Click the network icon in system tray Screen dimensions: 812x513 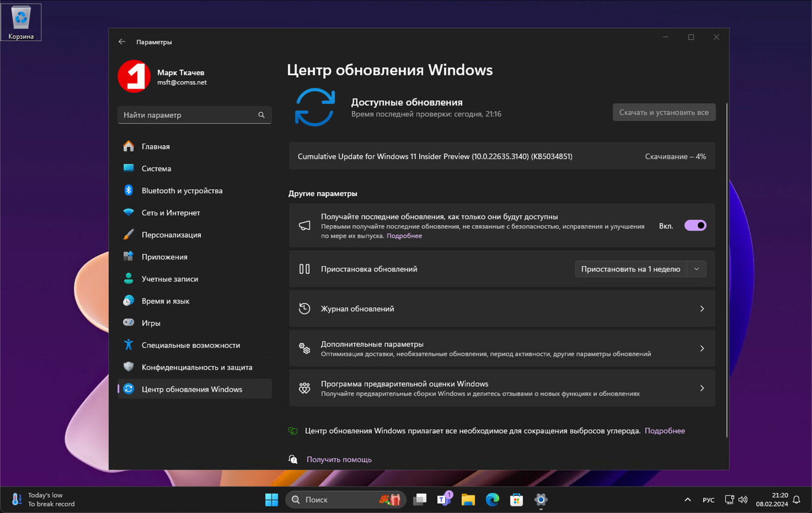pyautogui.click(x=729, y=499)
